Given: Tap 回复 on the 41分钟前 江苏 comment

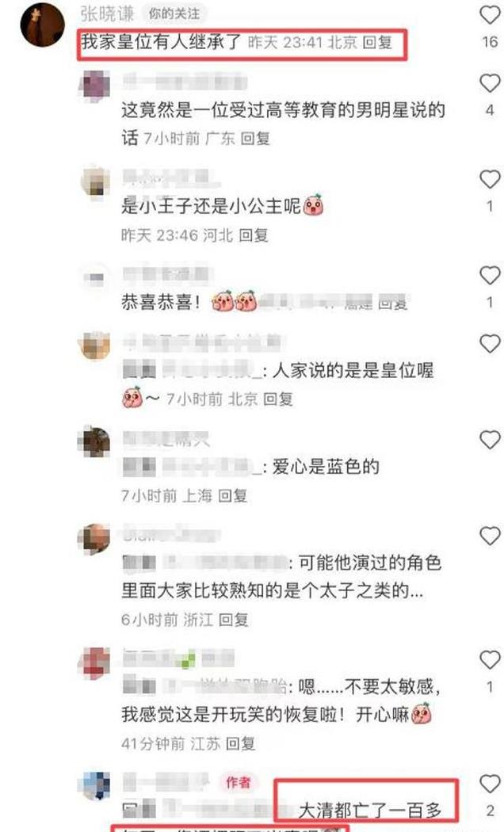Looking at the screenshot, I should pos(241,743).
